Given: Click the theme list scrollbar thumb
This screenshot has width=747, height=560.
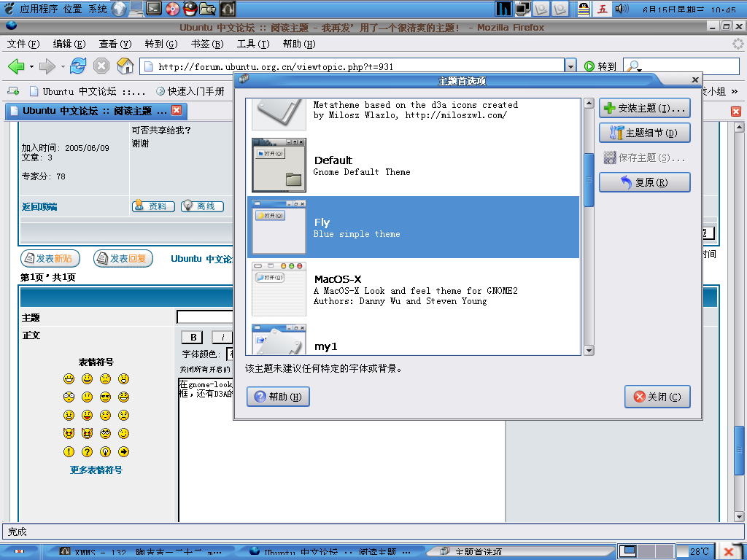Looking at the screenshot, I should pyautogui.click(x=589, y=180).
